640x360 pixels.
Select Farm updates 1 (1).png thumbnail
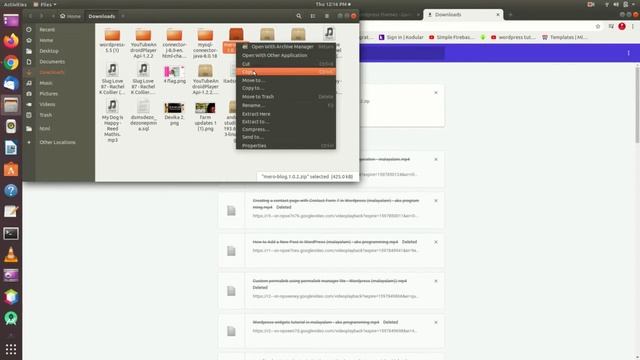click(x=205, y=108)
